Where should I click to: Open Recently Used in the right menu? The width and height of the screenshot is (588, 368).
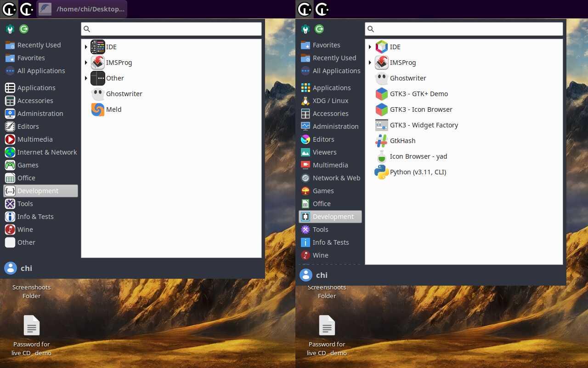330,58
